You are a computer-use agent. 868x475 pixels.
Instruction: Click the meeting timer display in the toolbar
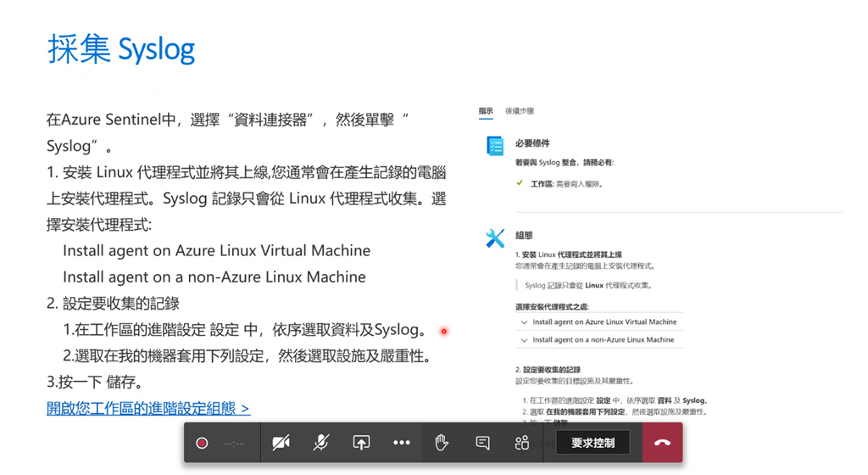pos(234,444)
